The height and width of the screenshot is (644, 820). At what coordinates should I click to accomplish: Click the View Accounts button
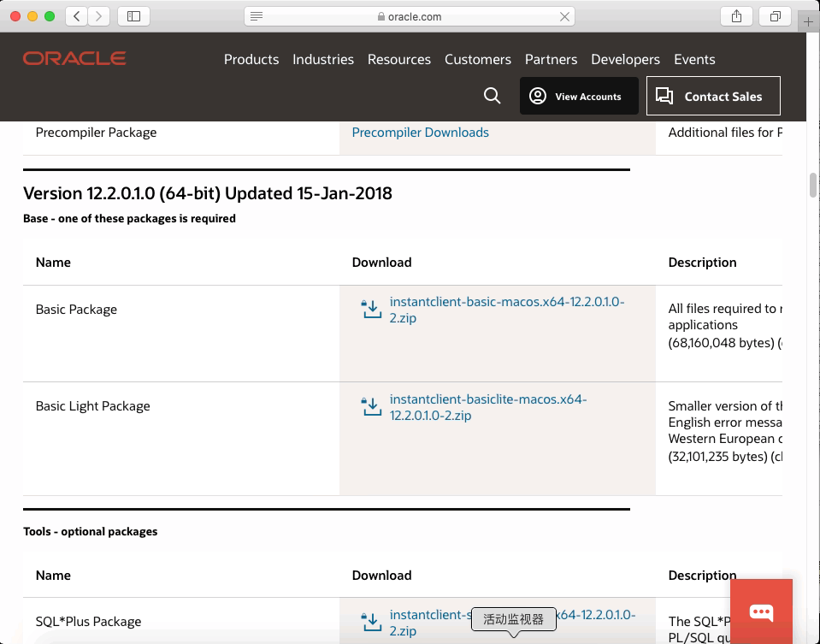[x=579, y=96]
